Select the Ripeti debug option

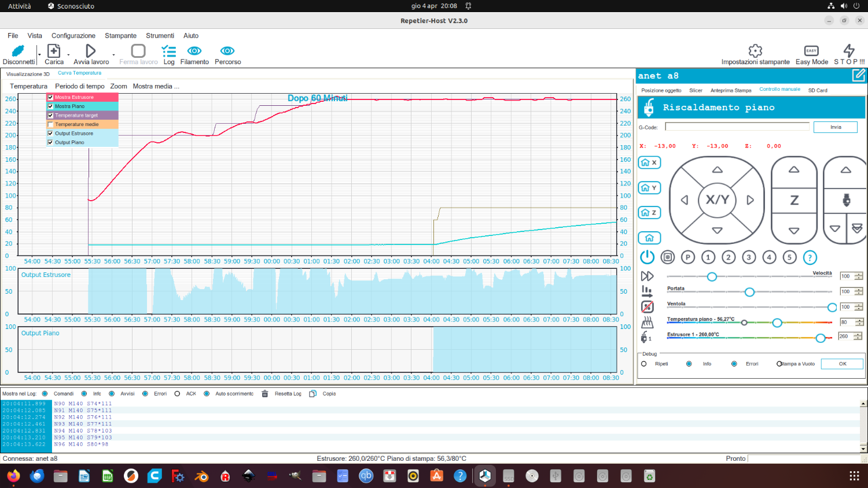[x=644, y=364]
